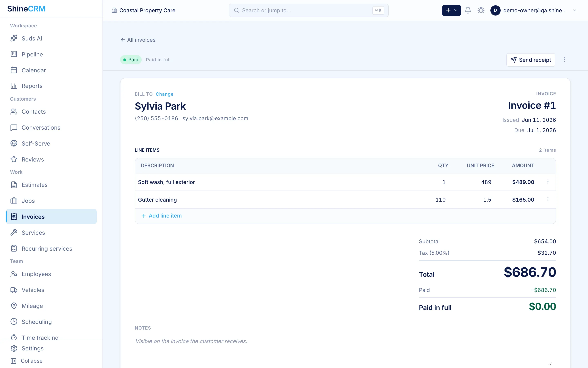
Task: Open Suds AI sparkle icon
Action: pyautogui.click(x=14, y=38)
